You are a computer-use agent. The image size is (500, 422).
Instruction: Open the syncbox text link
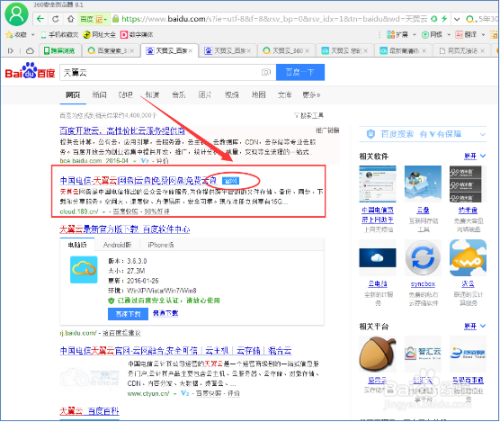tap(423, 284)
